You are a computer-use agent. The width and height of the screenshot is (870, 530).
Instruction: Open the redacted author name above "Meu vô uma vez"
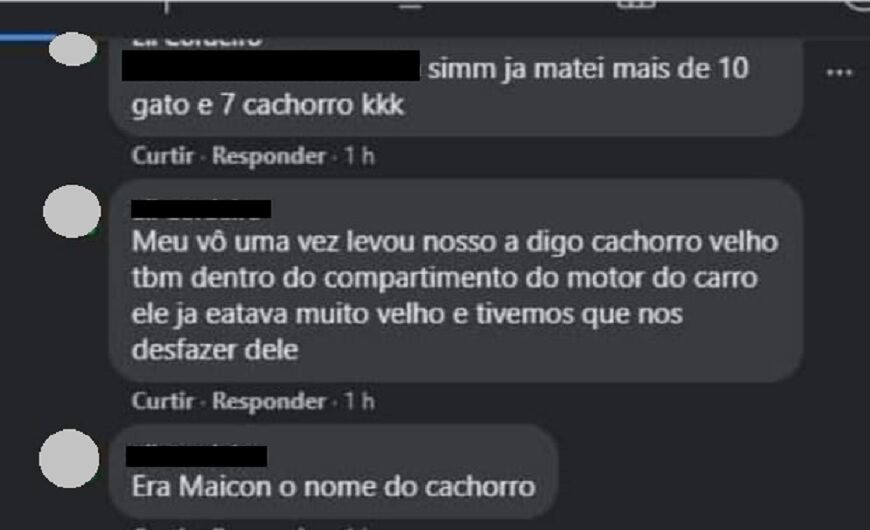pos(201,209)
